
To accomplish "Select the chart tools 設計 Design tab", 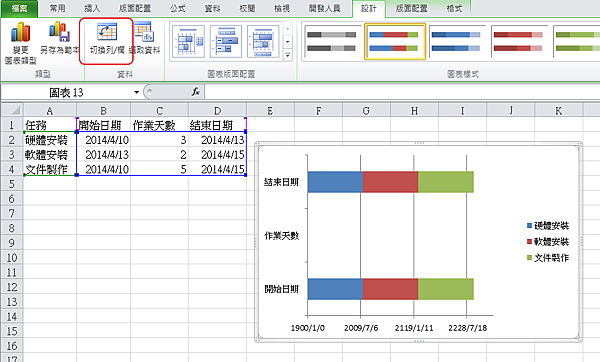I will (368, 8).
